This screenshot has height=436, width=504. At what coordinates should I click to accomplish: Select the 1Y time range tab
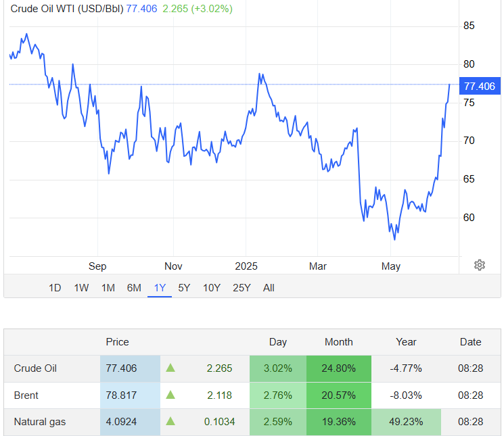[x=160, y=288]
